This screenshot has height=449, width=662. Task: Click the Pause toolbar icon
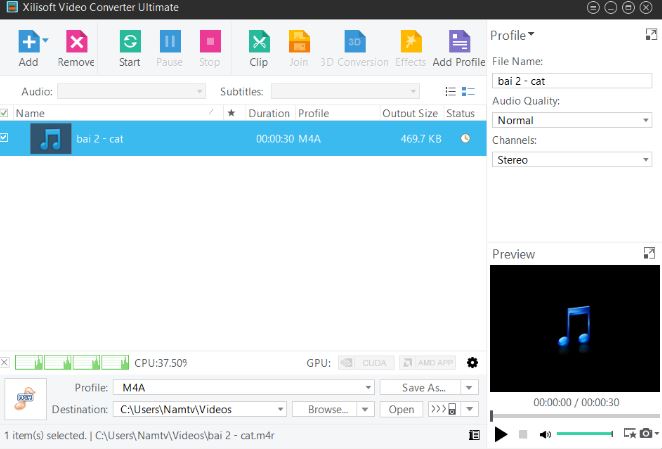coord(170,41)
